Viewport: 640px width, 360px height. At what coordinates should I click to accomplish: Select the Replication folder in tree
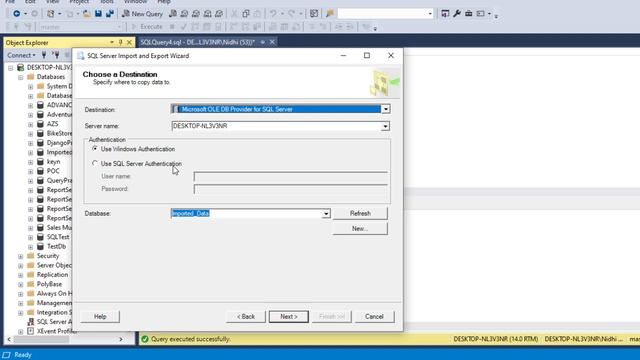point(52,275)
